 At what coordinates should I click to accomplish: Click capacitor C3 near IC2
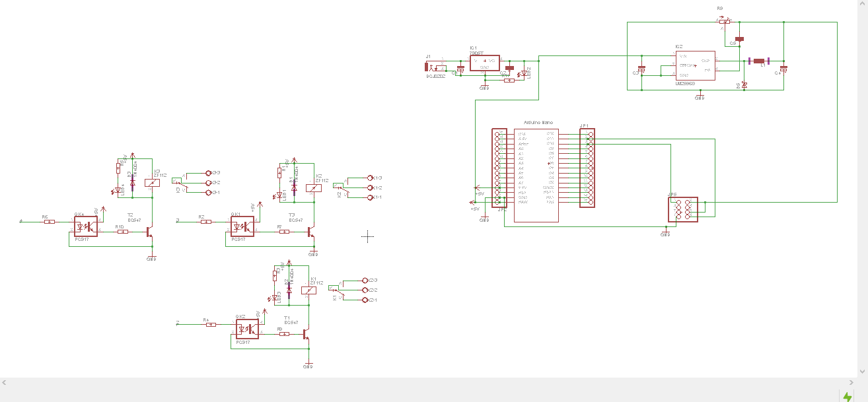pos(641,69)
